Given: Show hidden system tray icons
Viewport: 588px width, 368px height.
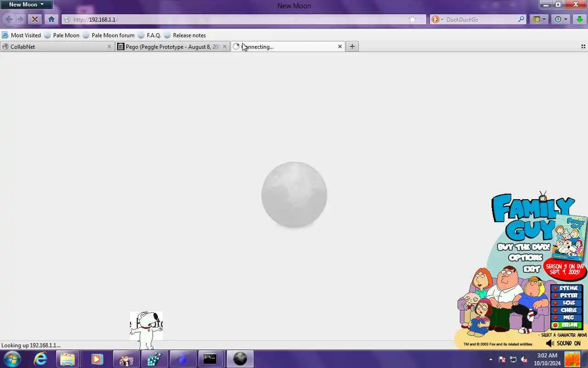Looking at the screenshot, I should tap(491, 359).
